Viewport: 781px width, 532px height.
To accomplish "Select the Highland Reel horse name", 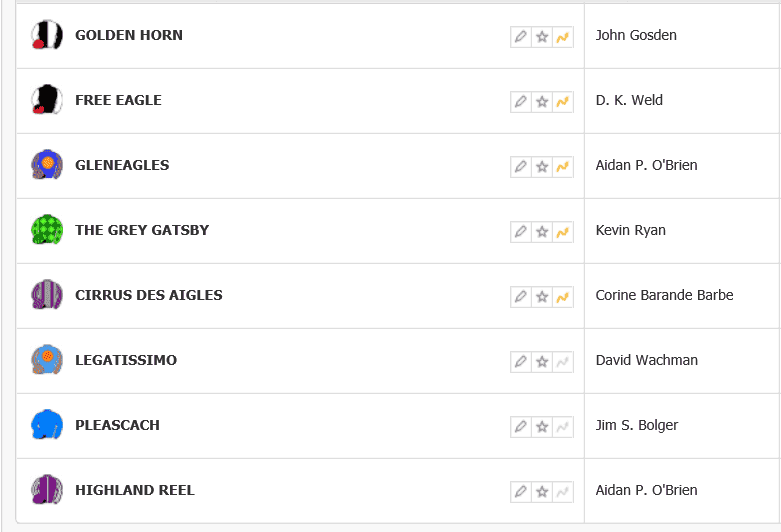I will pyautogui.click(x=135, y=490).
